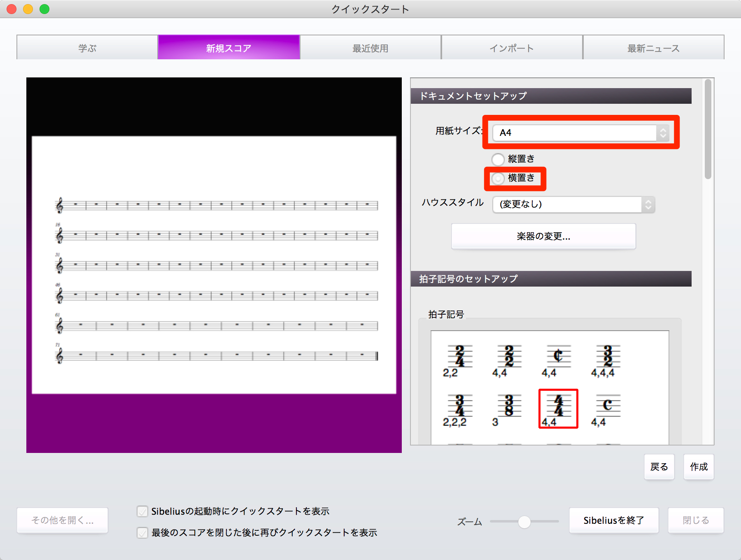Enable Sibeliusの起動時にクイックスタートを表示 checkbox
Viewport: 741px width, 560px height.
tap(142, 511)
